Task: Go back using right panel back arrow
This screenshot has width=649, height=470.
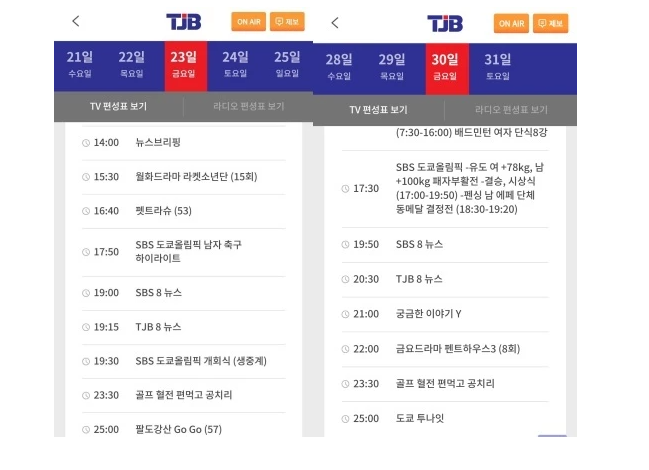Action: tap(335, 22)
